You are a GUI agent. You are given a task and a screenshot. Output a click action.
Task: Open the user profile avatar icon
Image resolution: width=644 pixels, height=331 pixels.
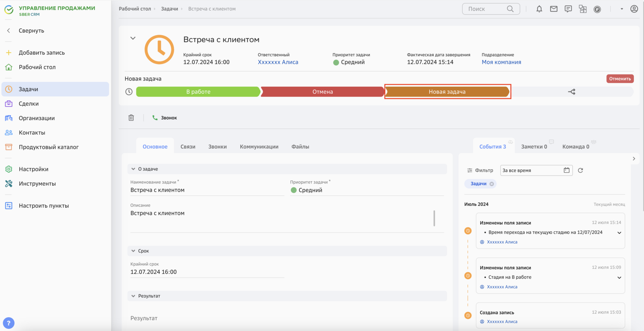(x=634, y=9)
